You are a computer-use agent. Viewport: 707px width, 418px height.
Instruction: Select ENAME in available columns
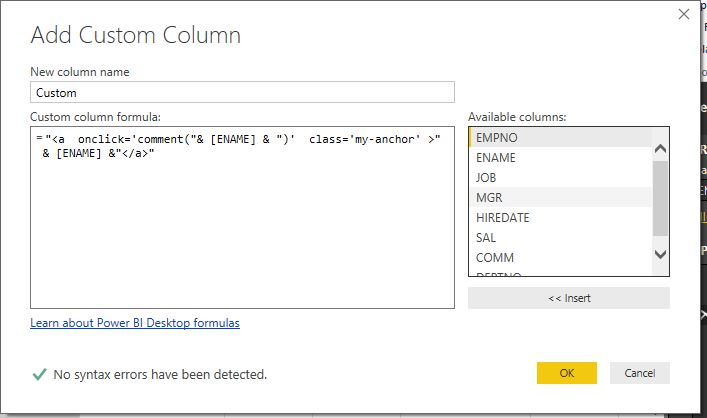pos(560,157)
